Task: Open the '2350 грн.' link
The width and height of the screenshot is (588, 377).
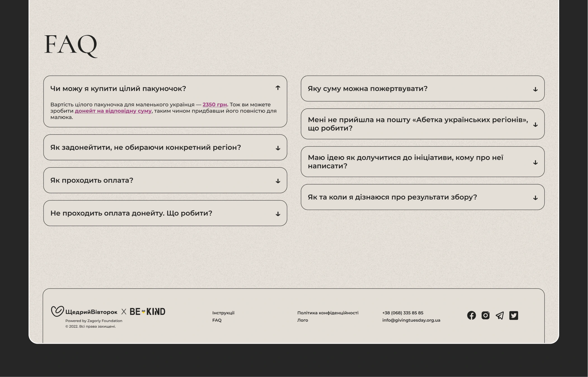Action: [x=215, y=104]
